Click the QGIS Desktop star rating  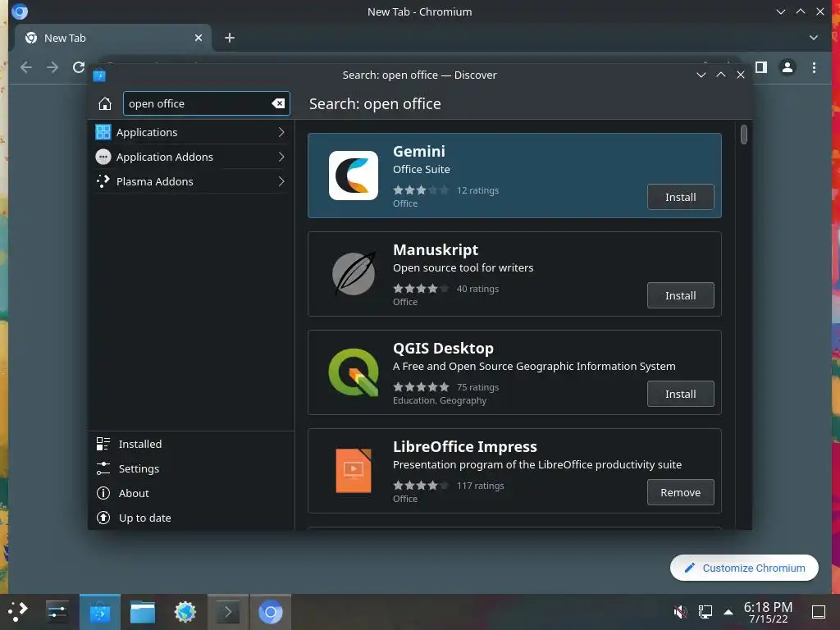click(x=421, y=387)
